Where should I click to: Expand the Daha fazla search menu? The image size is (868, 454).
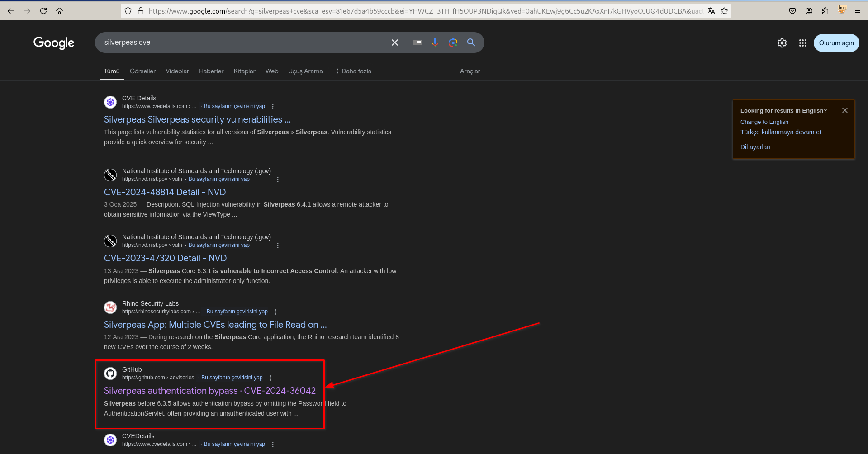353,71
